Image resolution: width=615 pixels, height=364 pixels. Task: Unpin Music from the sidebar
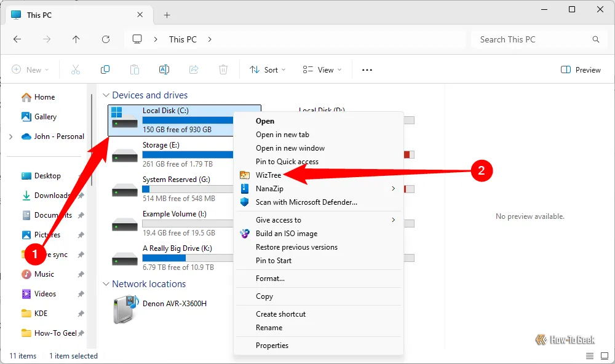(x=79, y=274)
